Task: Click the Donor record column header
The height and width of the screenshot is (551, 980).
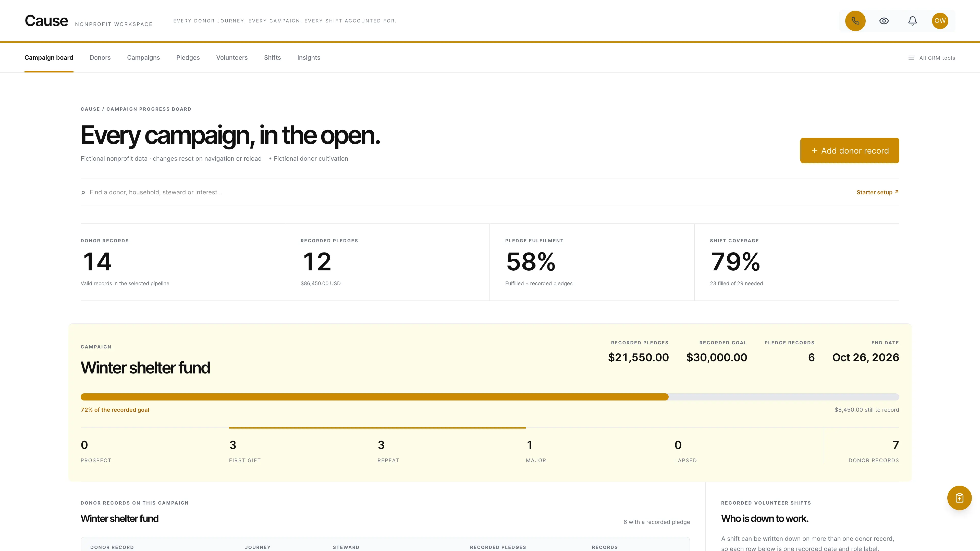Action: (x=112, y=547)
